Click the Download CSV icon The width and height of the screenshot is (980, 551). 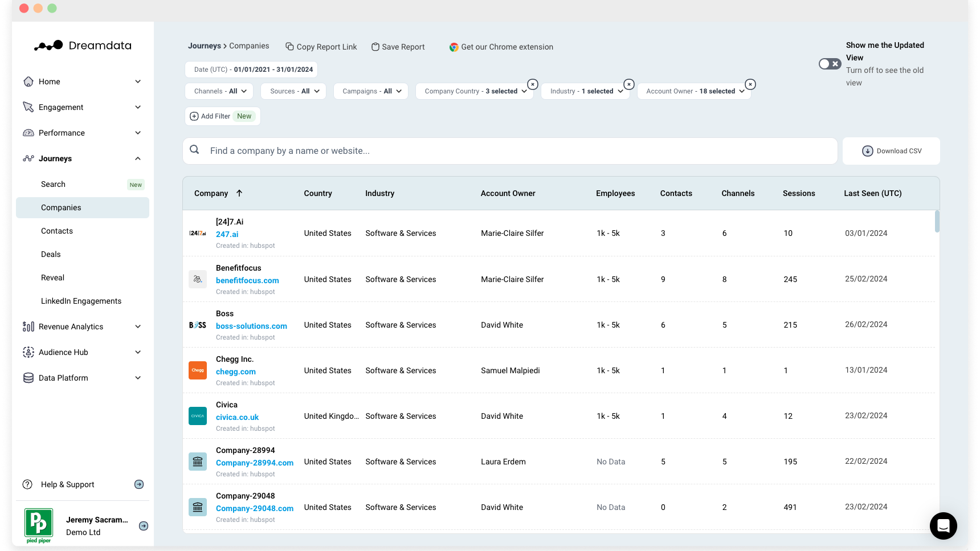tap(867, 150)
